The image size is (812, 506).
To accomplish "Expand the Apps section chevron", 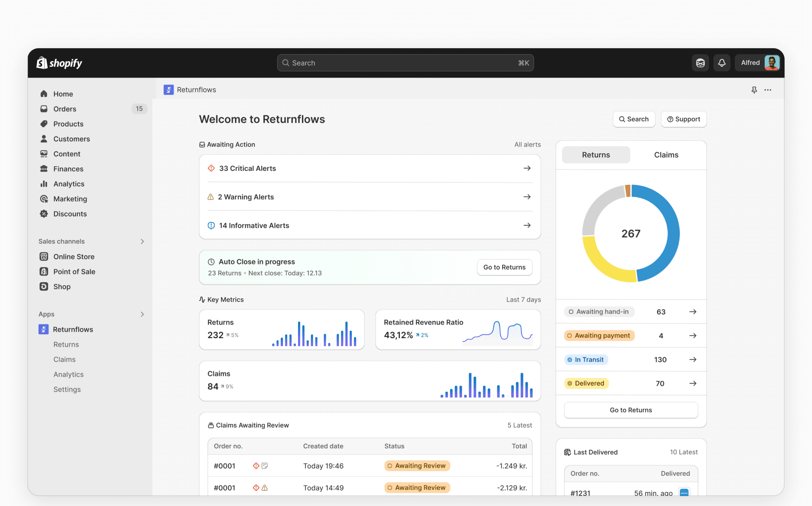I will tap(142, 314).
